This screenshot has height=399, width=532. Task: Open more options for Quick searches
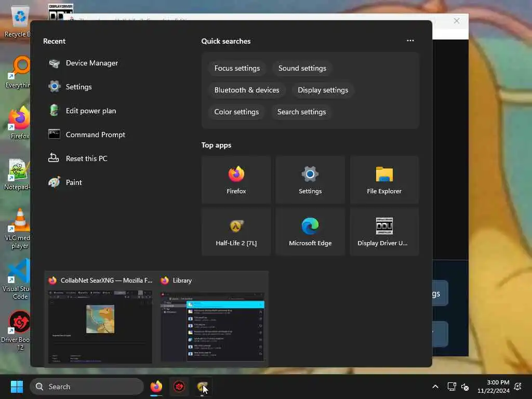coord(410,41)
